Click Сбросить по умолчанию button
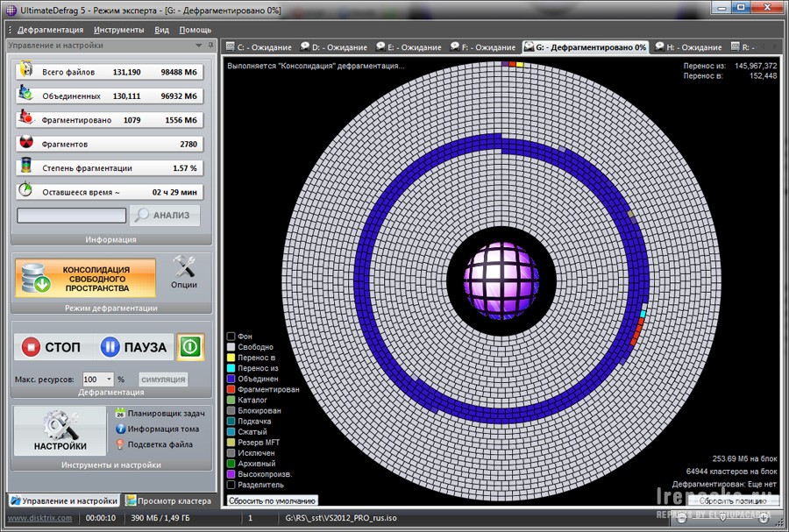Screen dimensions: 789x532 pyautogui.click(x=273, y=500)
